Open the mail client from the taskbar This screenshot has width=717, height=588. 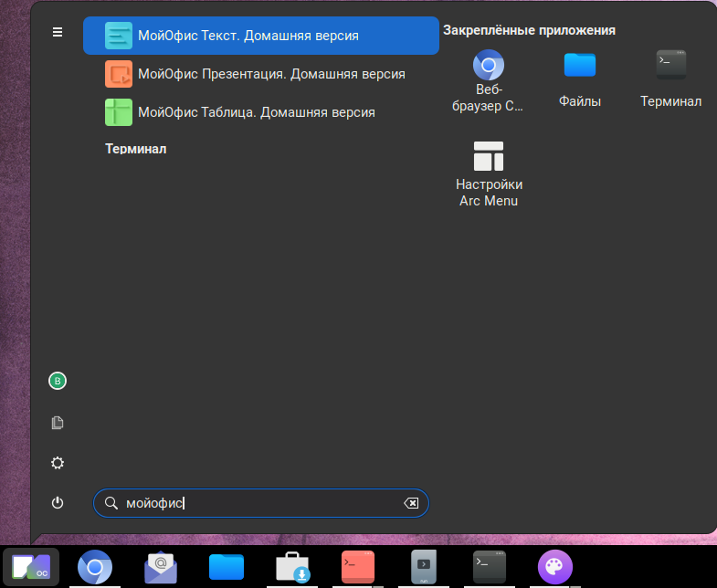(161, 567)
